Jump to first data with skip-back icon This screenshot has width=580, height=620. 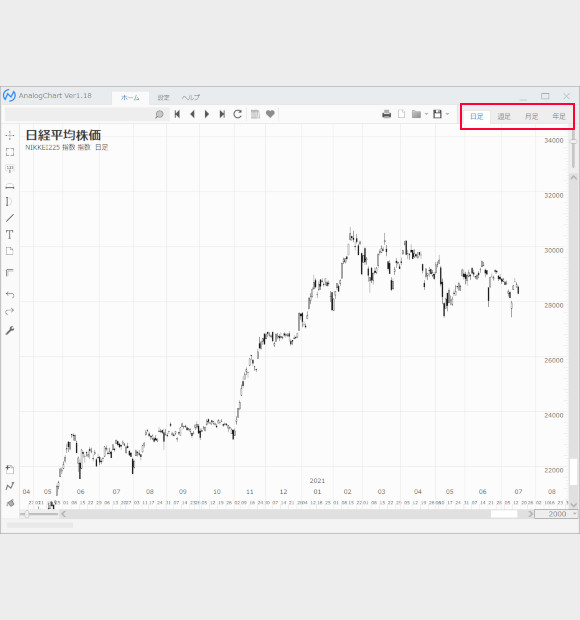[x=177, y=114]
